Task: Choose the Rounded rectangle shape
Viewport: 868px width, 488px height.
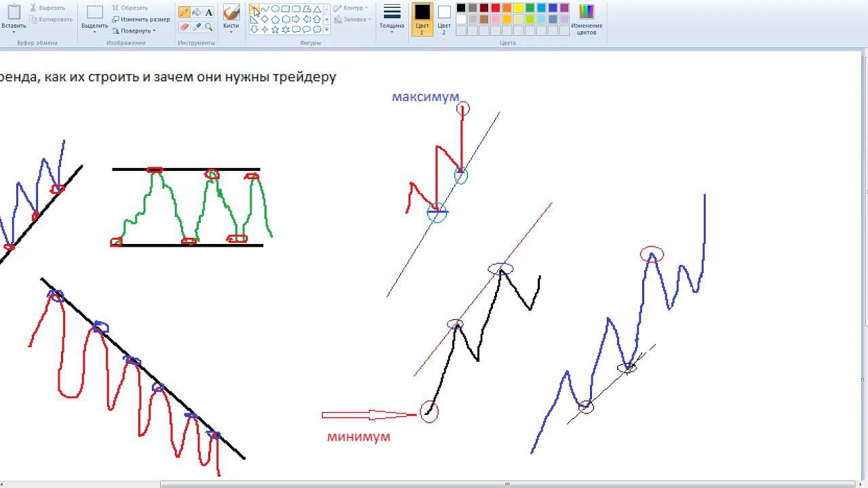Action: tap(296, 9)
